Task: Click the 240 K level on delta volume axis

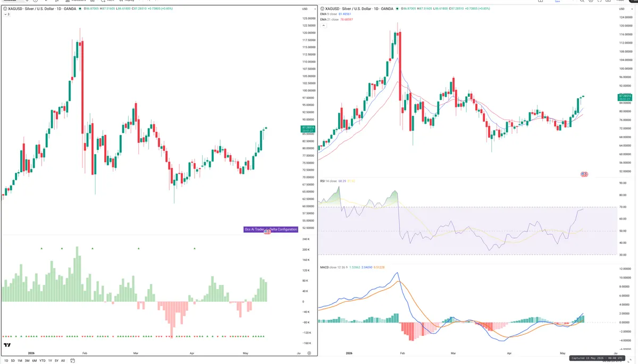Action: pyautogui.click(x=305, y=239)
